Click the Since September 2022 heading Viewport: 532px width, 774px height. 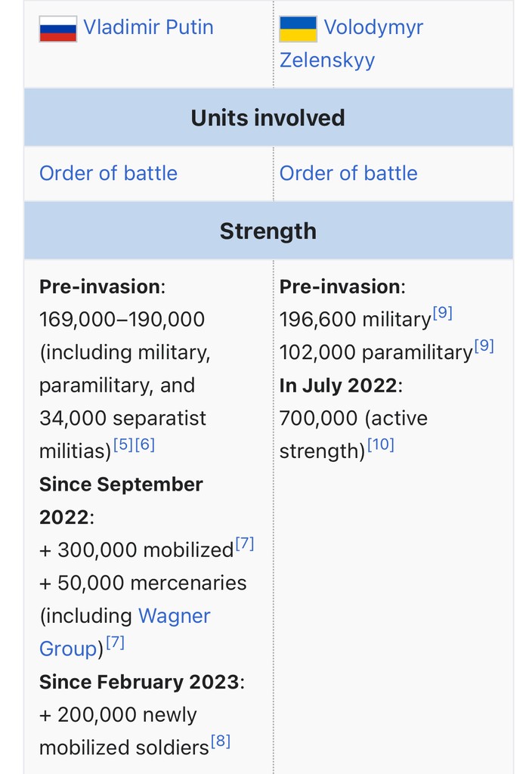(121, 500)
